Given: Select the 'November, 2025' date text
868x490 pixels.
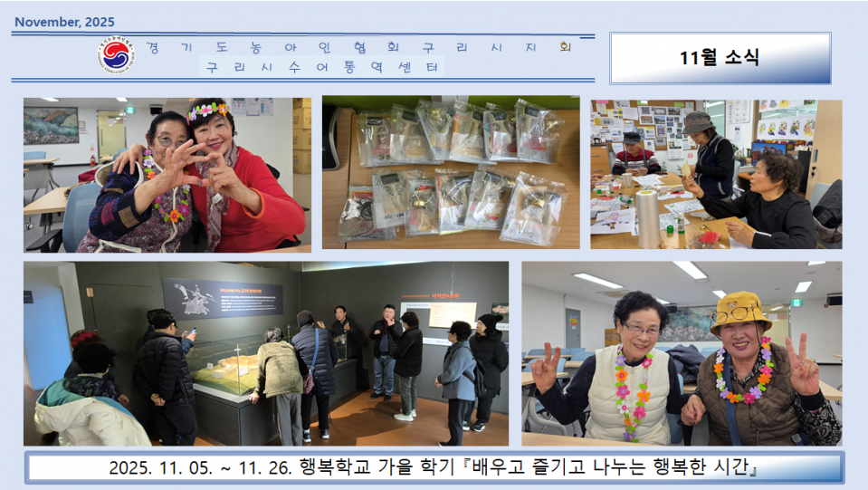Looking at the screenshot, I should [64, 22].
